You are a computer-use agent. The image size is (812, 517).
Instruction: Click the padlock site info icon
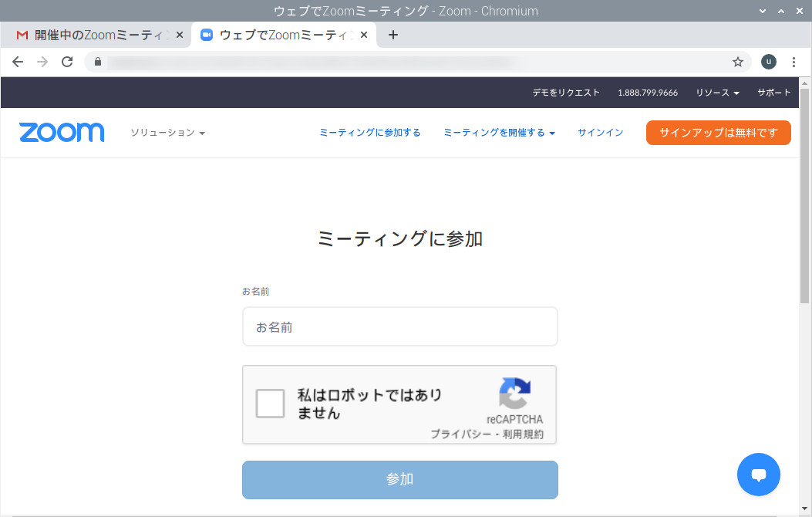pos(97,62)
